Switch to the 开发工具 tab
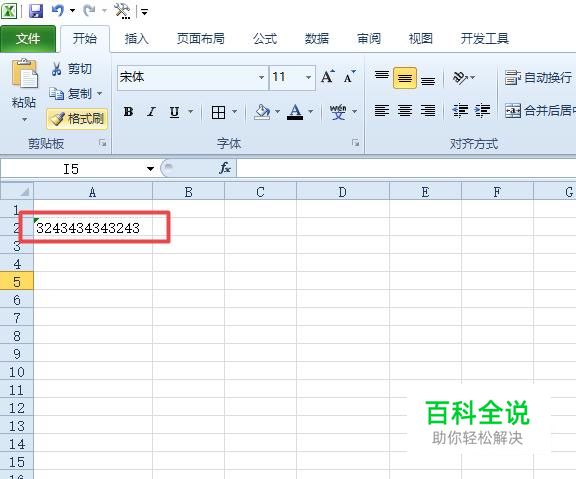This screenshot has height=479, width=576. click(x=485, y=39)
